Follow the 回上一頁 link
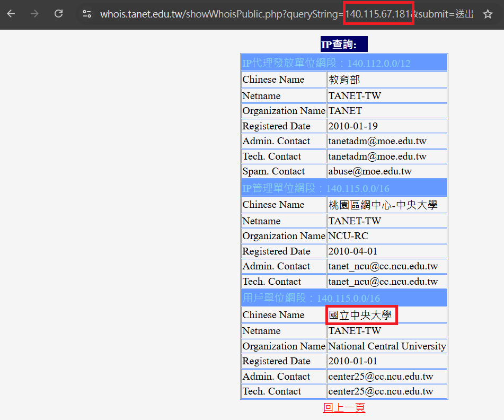The height and width of the screenshot is (420, 504). 344,407
